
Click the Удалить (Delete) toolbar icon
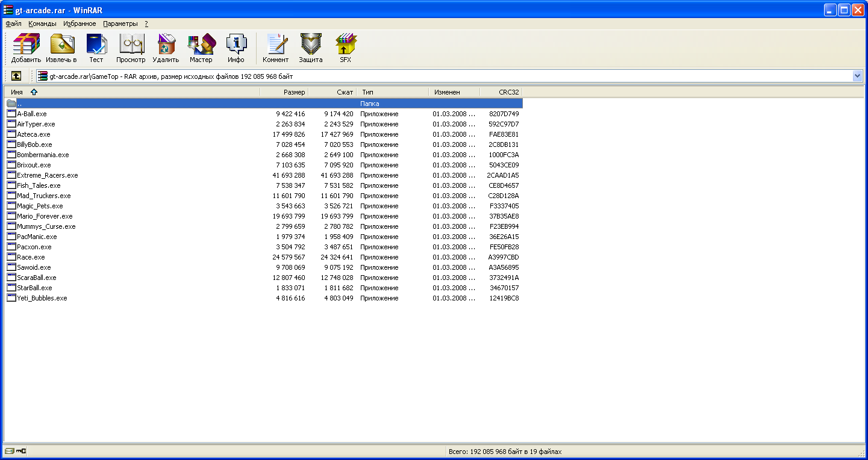click(x=166, y=48)
